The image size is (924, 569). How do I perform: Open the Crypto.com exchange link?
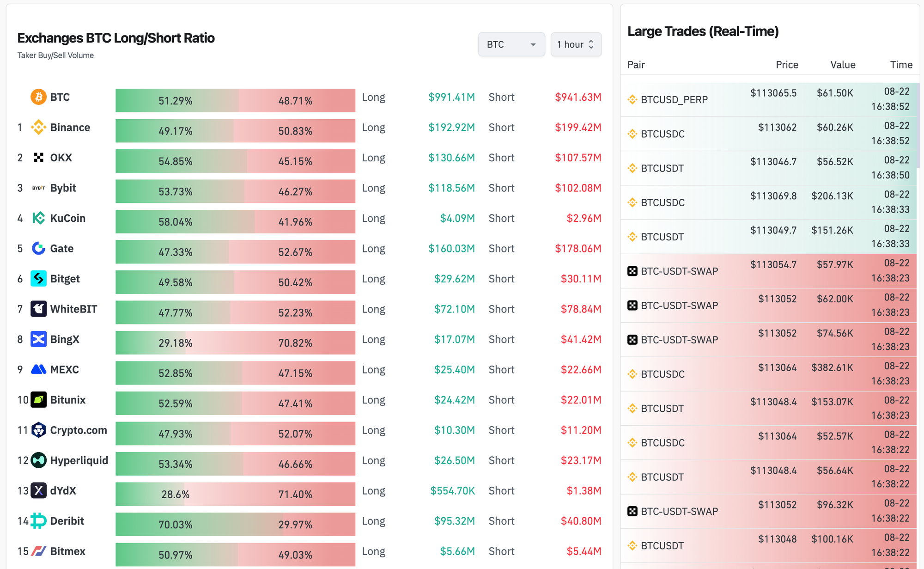[x=78, y=430]
